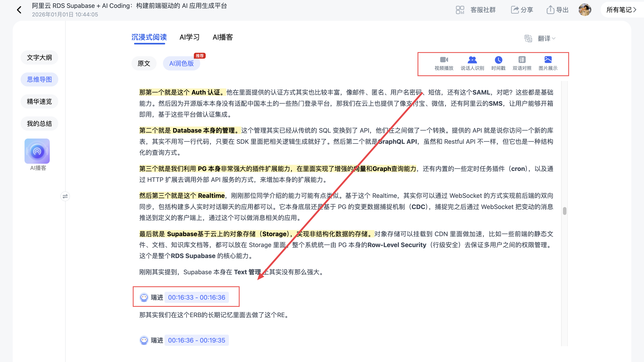Open 精华速览 in sidebar
This screenshot has height=362, width=644.
39,101
